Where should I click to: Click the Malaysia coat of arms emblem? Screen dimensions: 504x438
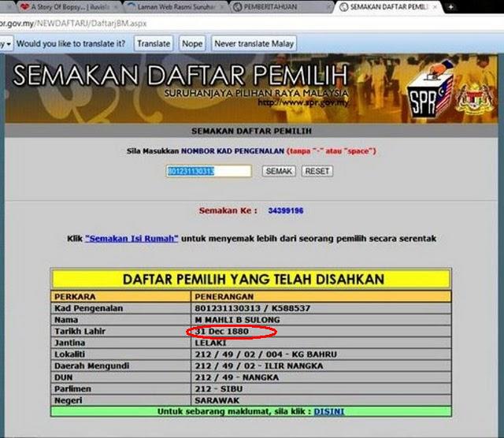click(475, 99)
